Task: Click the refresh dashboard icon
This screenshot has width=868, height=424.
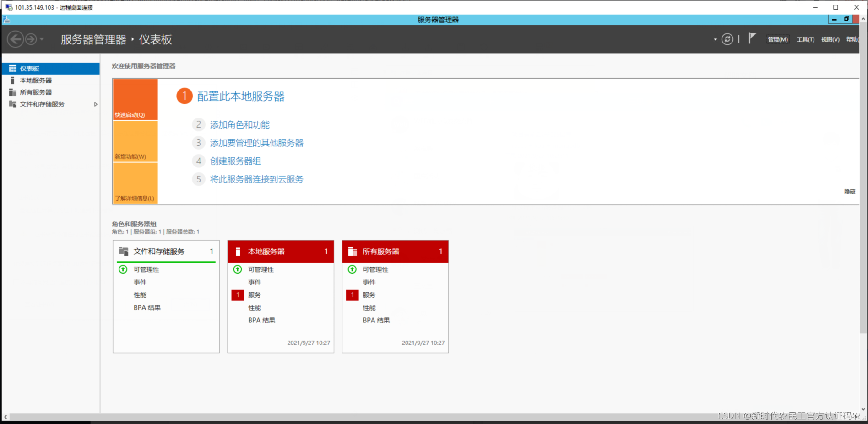Action: point(727,39)
